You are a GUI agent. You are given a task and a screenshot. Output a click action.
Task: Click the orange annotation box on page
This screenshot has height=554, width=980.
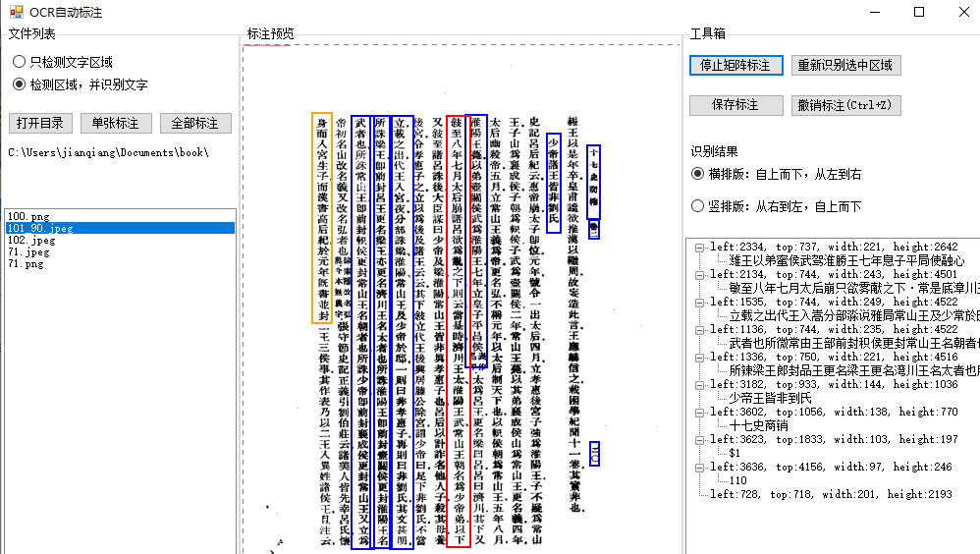pos(322,218)
